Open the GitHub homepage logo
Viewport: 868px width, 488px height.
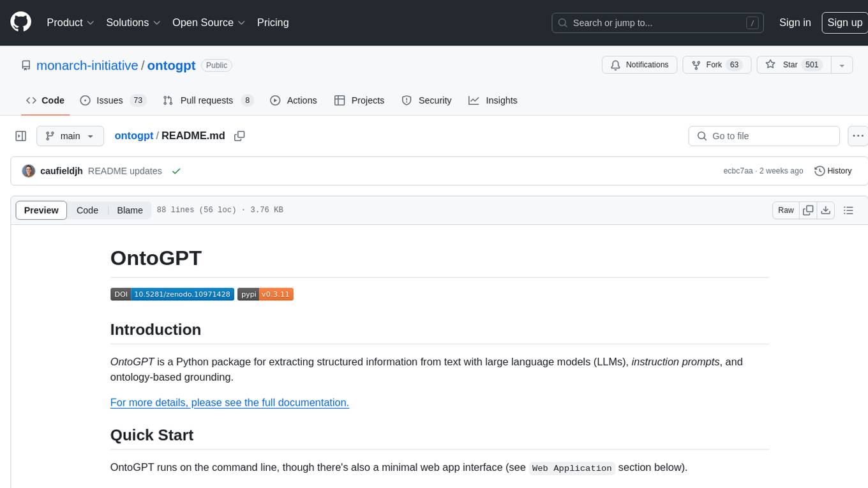(x=21, y=22)
